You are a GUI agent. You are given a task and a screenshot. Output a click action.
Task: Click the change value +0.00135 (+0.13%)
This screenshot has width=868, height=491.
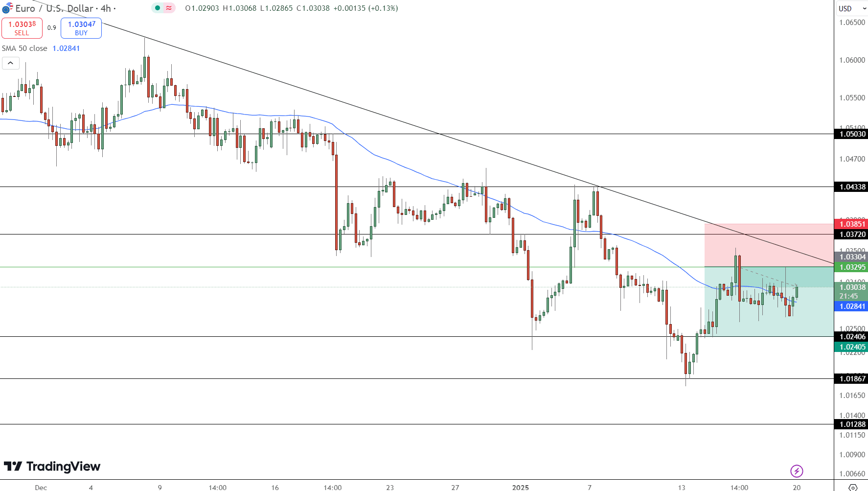(x=365, y=8)
